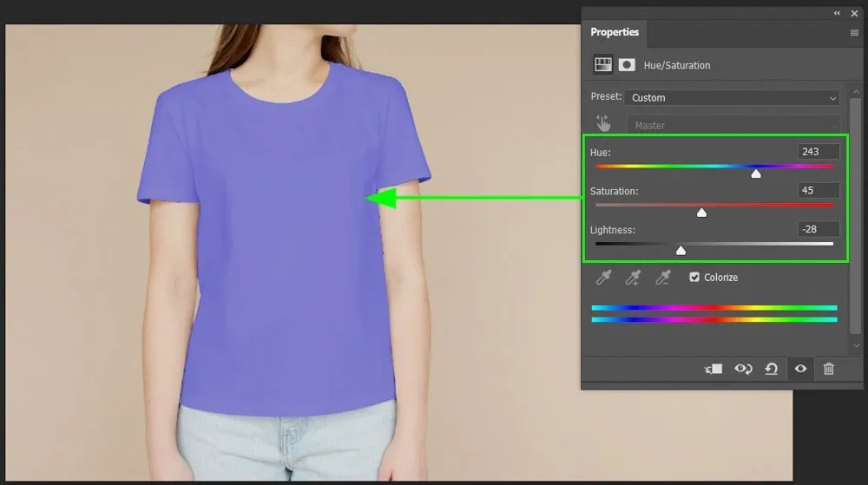Select the layer mask icon
The width and height of the screenshot is (868, 485).
tap(627, 65)
